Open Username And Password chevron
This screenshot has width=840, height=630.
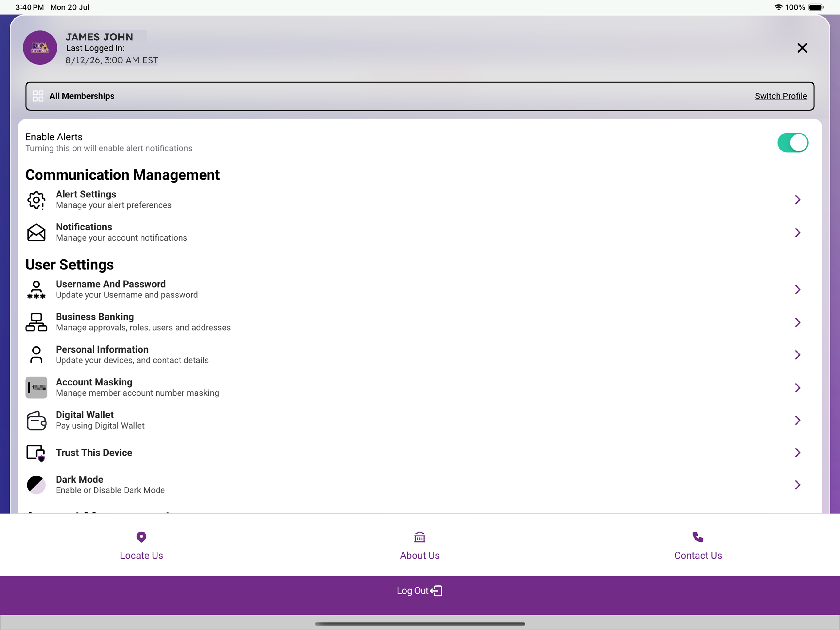click(798, 289)
